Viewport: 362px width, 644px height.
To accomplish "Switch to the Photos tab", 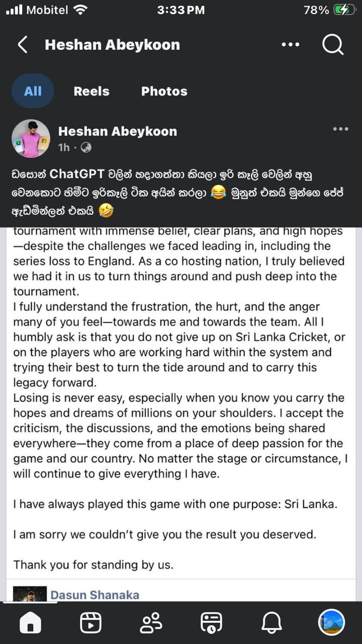I will pos(164,91).
